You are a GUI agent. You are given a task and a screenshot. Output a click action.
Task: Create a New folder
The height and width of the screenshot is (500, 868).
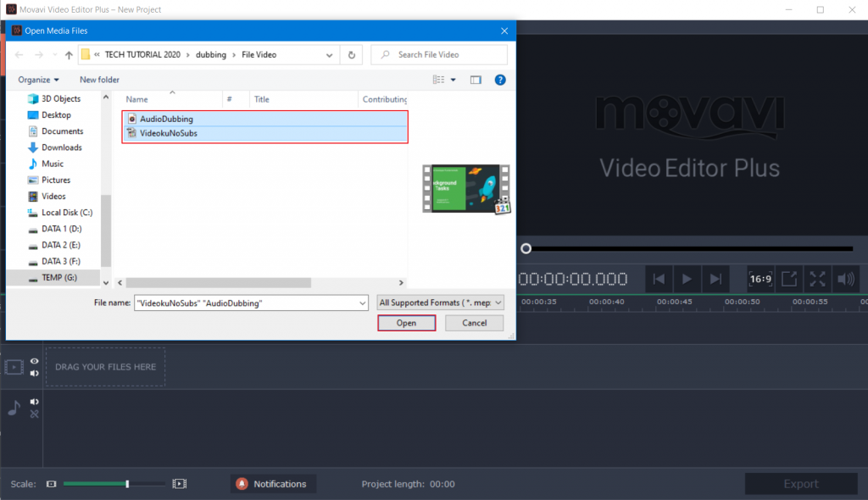click(x=100, y=80)
